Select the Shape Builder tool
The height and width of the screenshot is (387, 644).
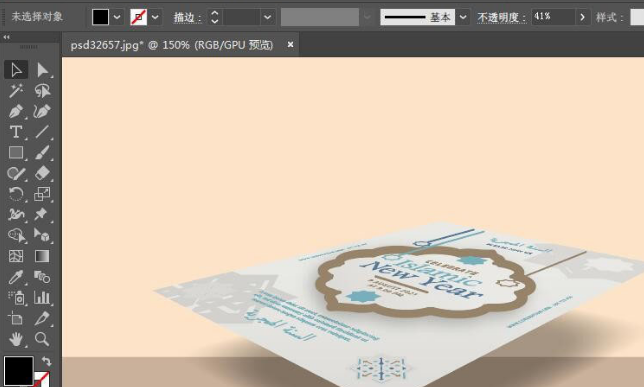coord(16,235)
